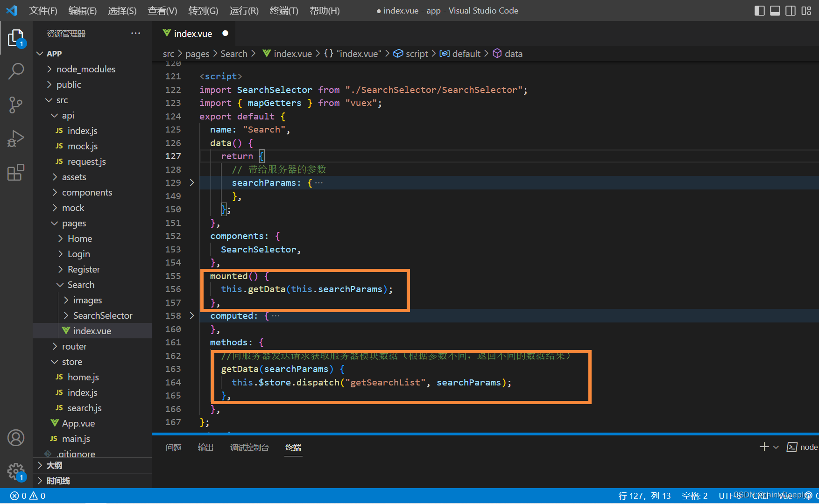
Task: Click the 空格: 2 indentation setting
Action: 695,496
